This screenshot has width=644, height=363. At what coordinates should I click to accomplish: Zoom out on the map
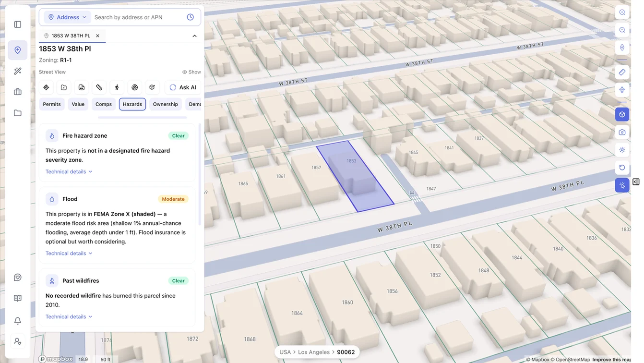pos(622,30)
